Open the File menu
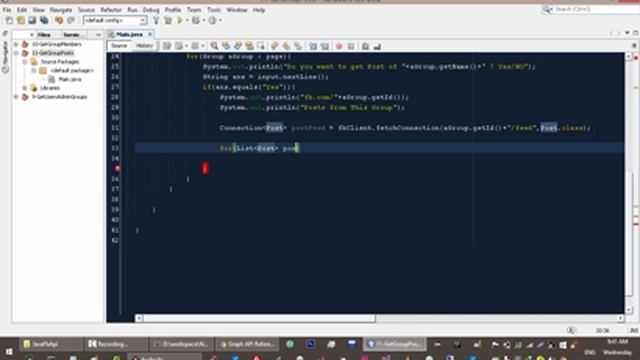This screenshot has width=640, height=360. [7, 10]
